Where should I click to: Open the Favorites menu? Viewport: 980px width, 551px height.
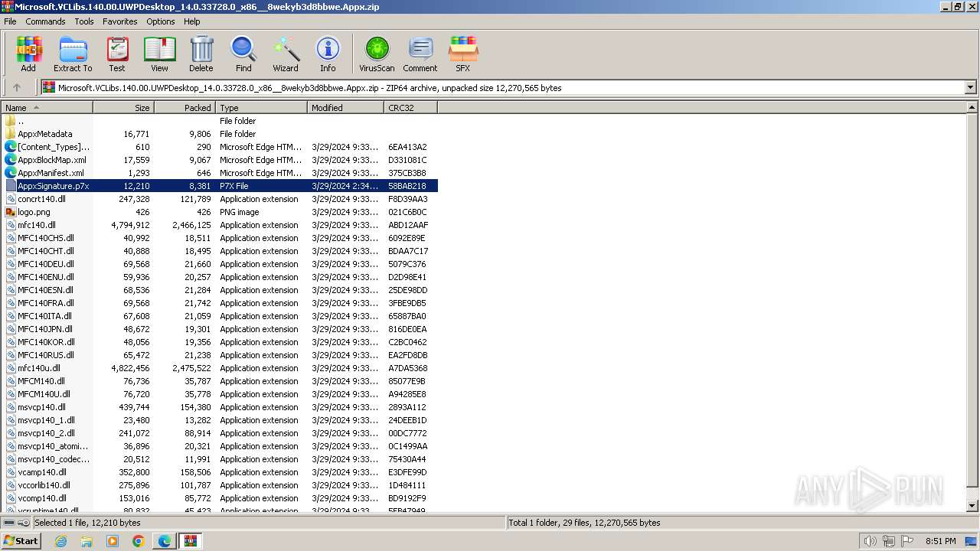(120, 21)
